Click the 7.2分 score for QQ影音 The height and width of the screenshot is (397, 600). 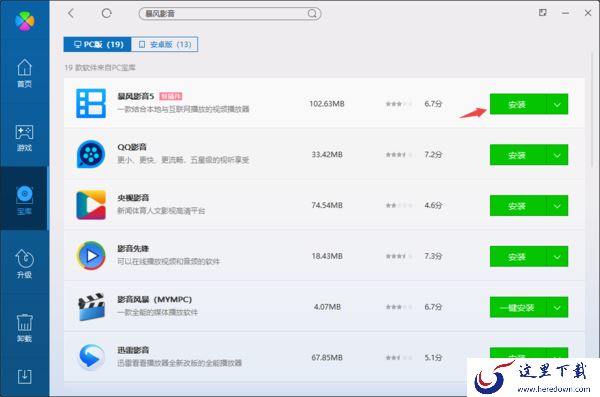coord(433,155)
